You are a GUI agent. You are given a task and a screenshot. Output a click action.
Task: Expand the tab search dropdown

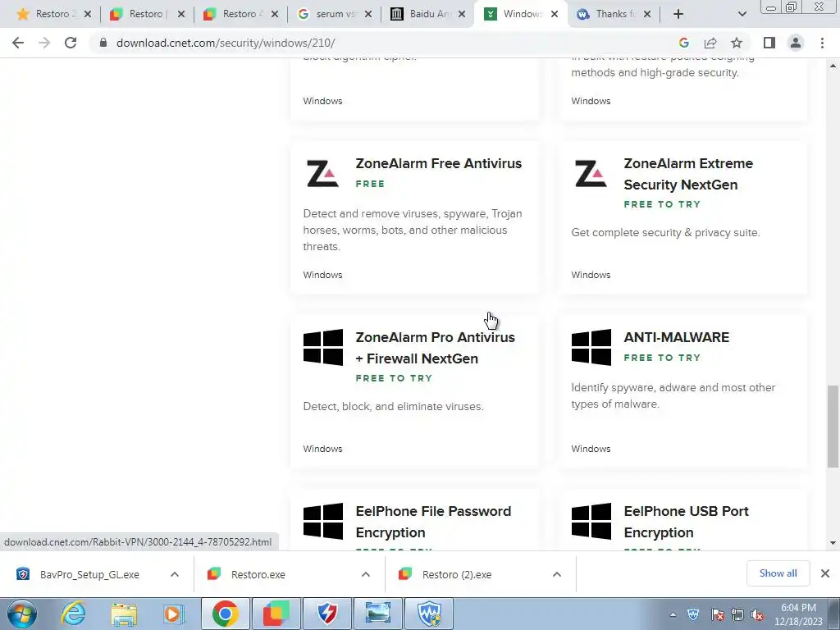point(742,14)
